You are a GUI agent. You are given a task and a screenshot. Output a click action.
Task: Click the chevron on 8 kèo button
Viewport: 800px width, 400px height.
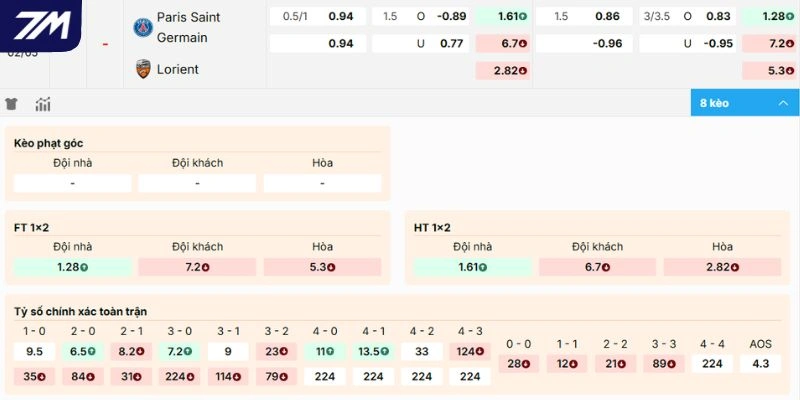783,103
